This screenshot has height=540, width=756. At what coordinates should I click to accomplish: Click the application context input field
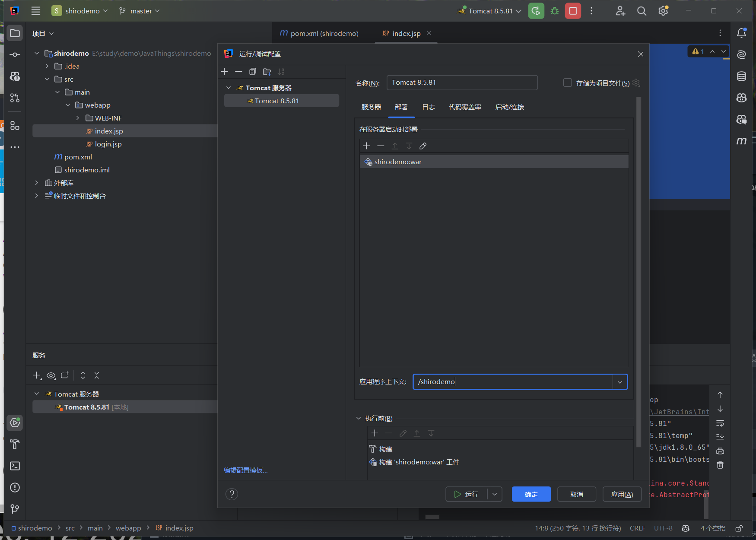[x=513, y=382]
